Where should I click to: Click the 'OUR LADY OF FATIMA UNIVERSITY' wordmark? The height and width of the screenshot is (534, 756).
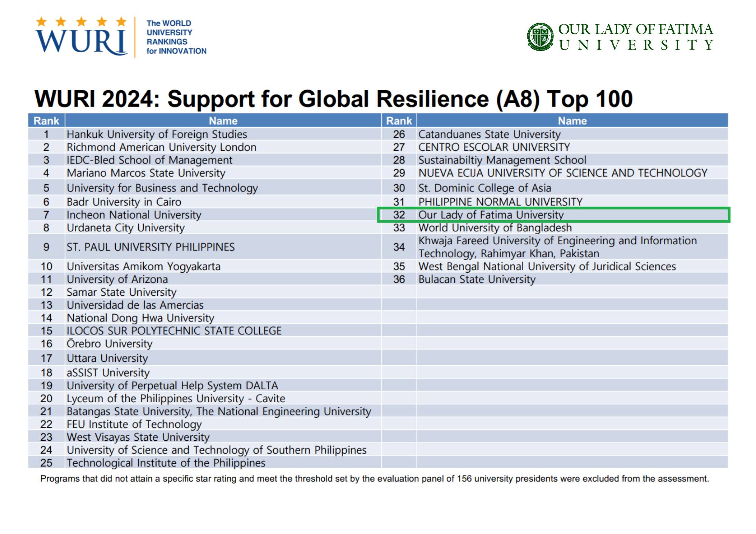[636, 37]
